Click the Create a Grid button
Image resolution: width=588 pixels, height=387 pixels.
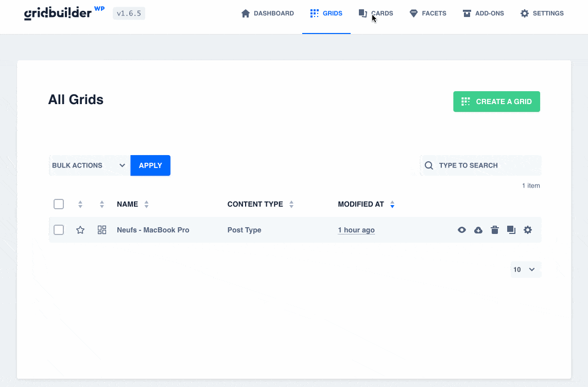point(496,102)
